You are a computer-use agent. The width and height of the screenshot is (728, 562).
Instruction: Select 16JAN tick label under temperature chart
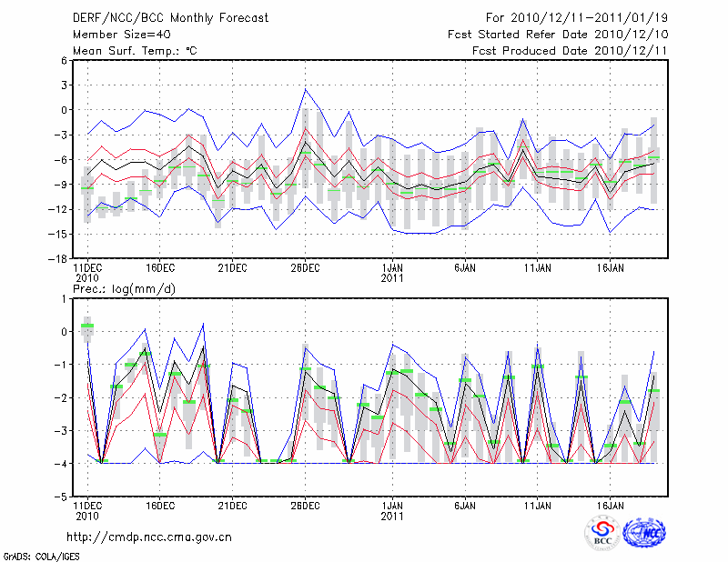611,268
